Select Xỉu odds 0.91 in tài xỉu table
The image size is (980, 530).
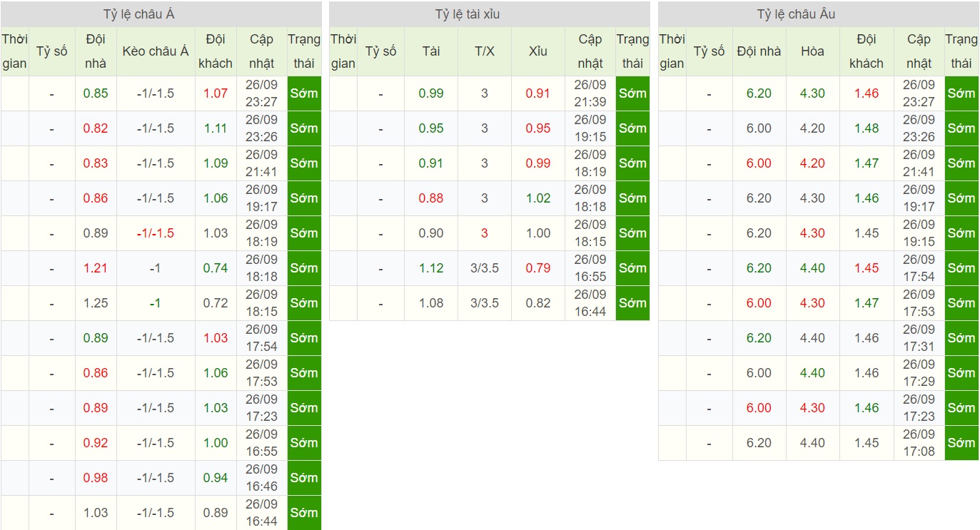click(x=538, y=93)
